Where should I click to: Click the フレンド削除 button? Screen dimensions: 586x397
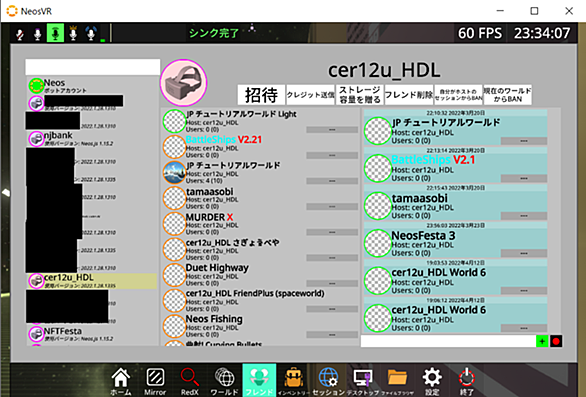coord(409,95)
